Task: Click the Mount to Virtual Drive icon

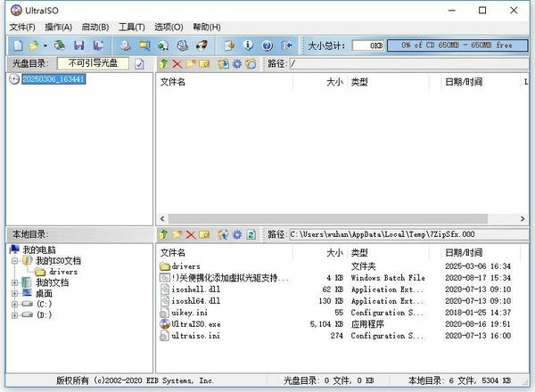Action: [x=183, y=45]
